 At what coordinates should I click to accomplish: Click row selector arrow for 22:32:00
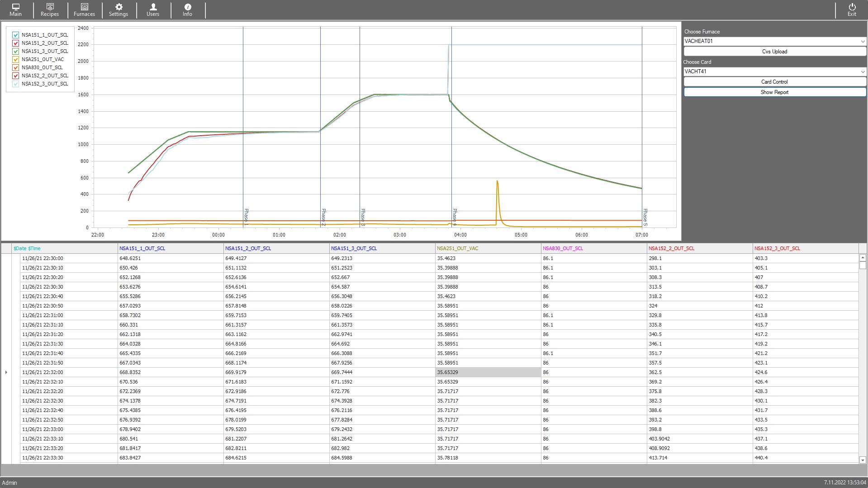(x=6, y=372)
